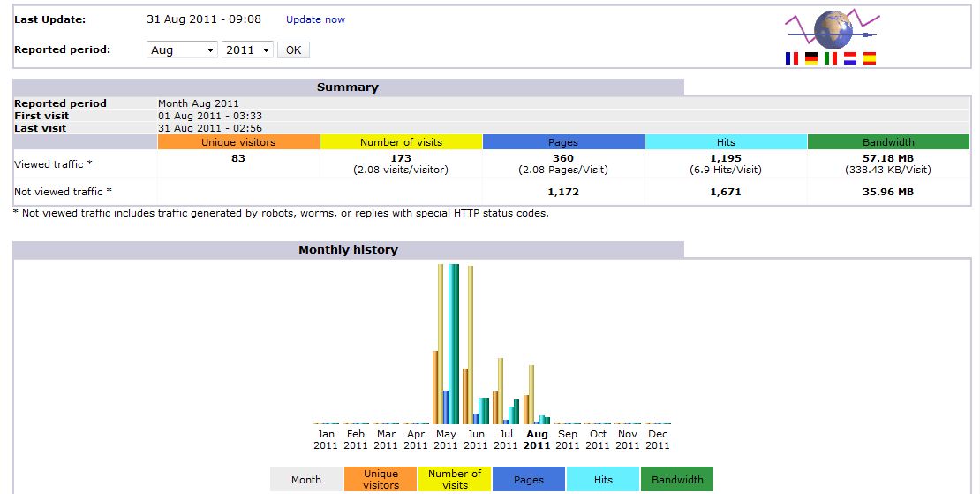Click the blue Pages summary header
The image size is (980, 494).
click(563, 142)
